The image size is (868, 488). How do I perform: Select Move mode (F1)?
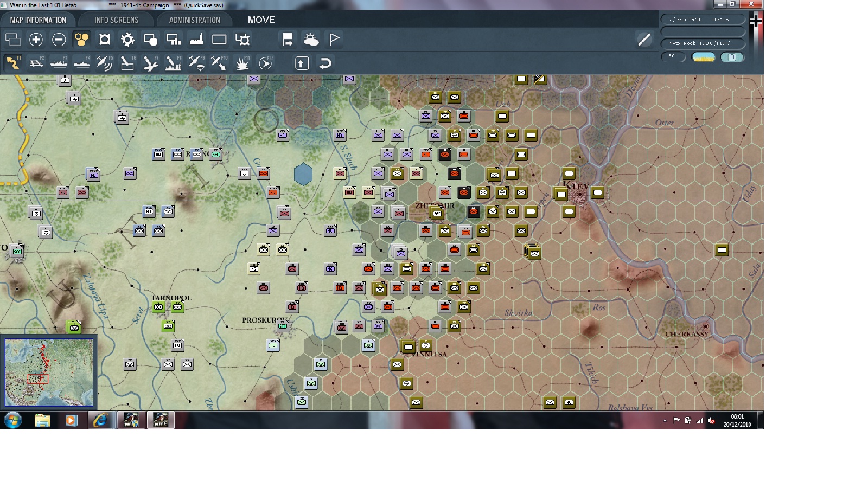12,63
